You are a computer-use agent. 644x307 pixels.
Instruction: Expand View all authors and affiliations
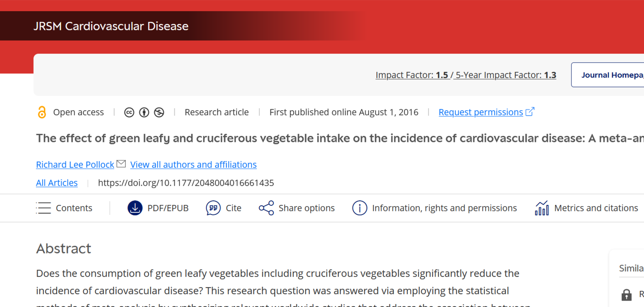[193, 165]
